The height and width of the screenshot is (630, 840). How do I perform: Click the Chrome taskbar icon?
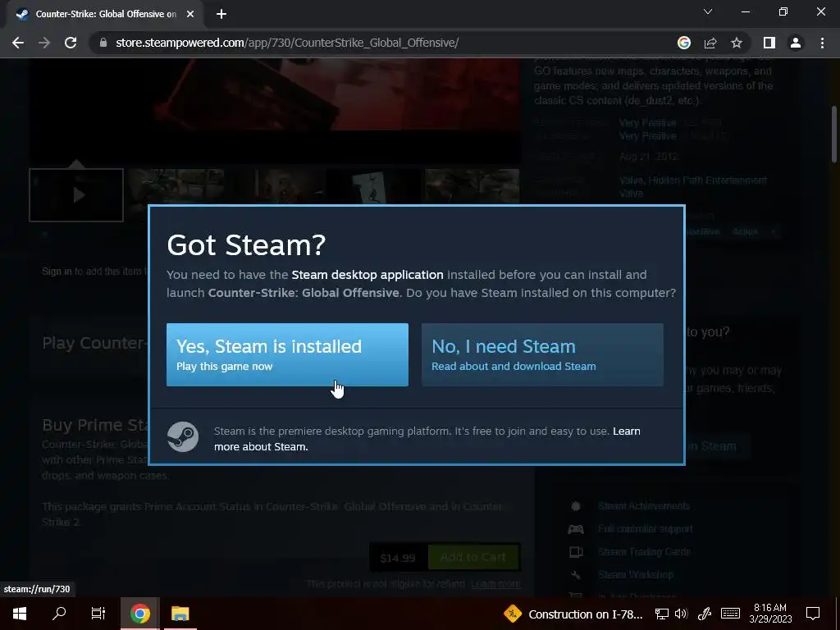tap(139, 614)
